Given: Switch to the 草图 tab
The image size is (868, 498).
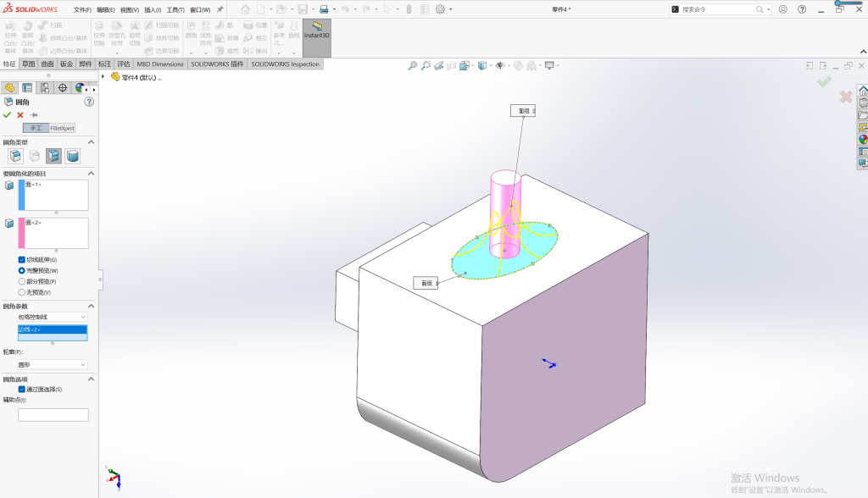Looking at the screenshot, I should click(28, 64).
